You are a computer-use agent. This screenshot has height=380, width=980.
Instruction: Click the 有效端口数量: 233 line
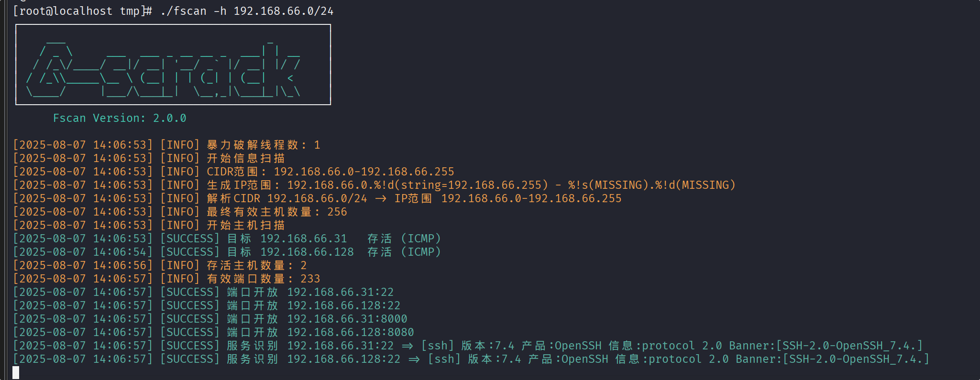(x=166, y=279)
